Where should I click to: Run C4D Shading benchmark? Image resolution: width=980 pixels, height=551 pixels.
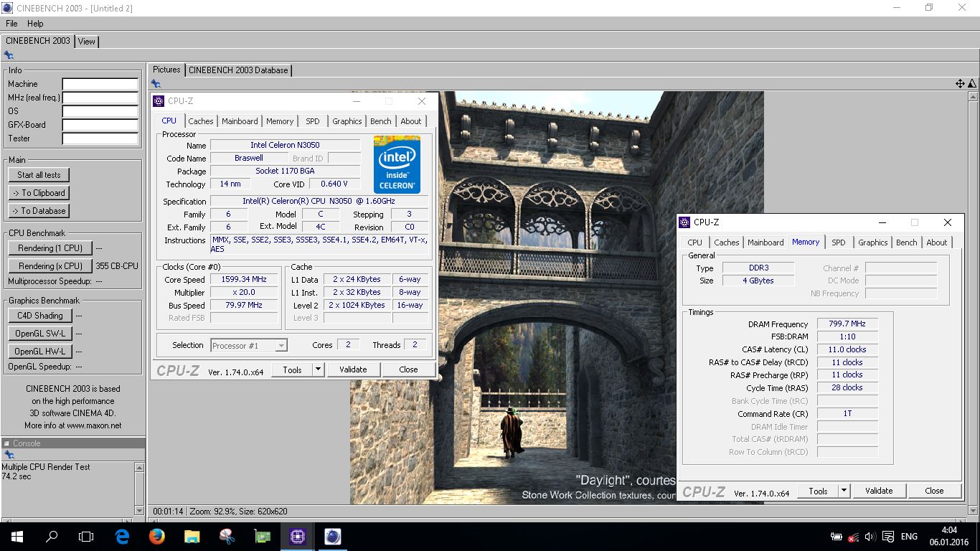[x=39, y=316]
